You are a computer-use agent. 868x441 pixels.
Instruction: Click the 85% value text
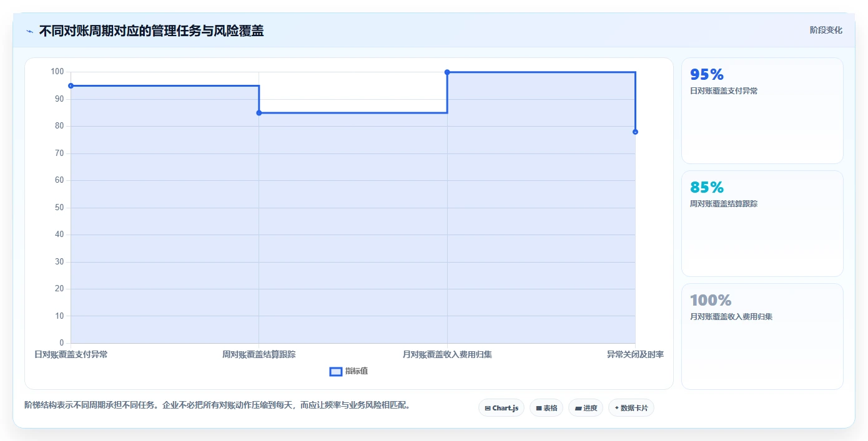[x=707, y=188]
